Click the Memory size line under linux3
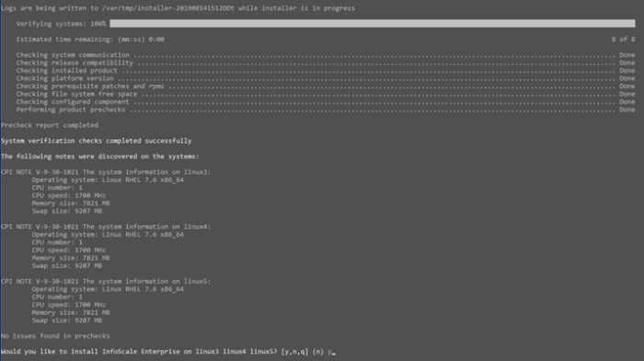This screenshot has width=644, height=361. [x=71, y=204]
